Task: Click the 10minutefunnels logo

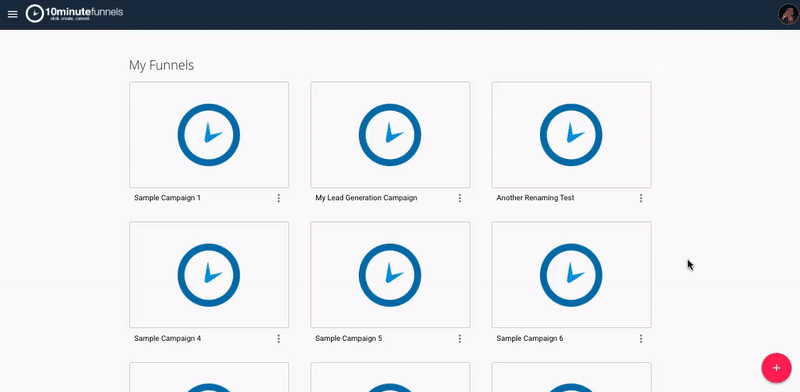Action: tap(74, 14)
